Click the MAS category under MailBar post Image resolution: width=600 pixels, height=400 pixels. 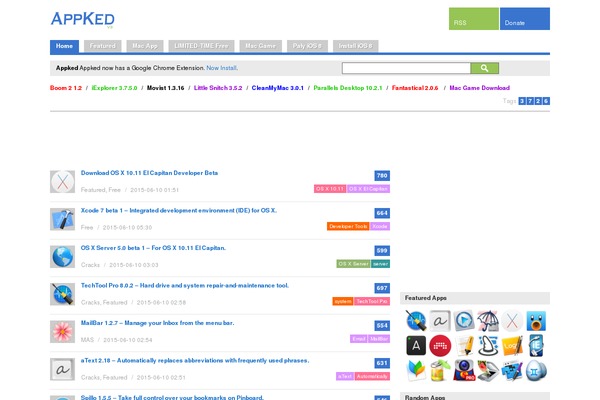87,340
